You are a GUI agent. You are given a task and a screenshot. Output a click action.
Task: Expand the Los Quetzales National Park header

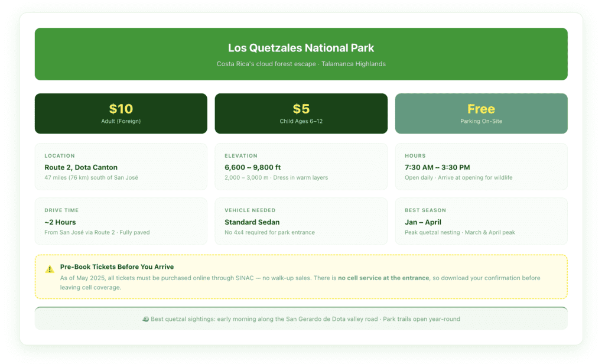301,53
